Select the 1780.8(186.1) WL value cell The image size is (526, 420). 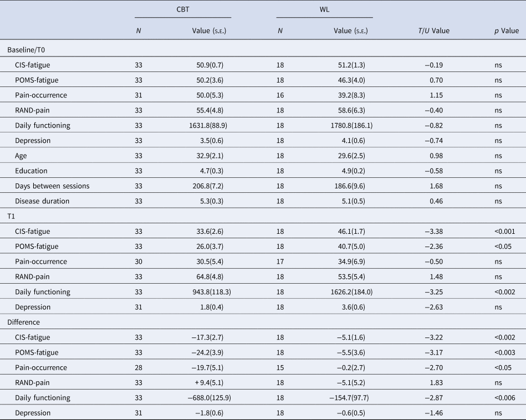tap(345, 126)
